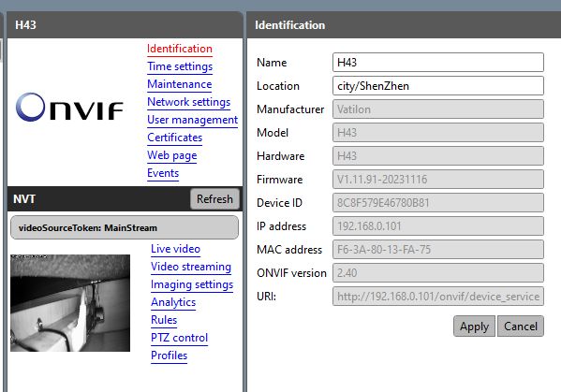Click the URI device_service field
The width and height of the screenshot is (561, 392).
click(x=438, y=297)
